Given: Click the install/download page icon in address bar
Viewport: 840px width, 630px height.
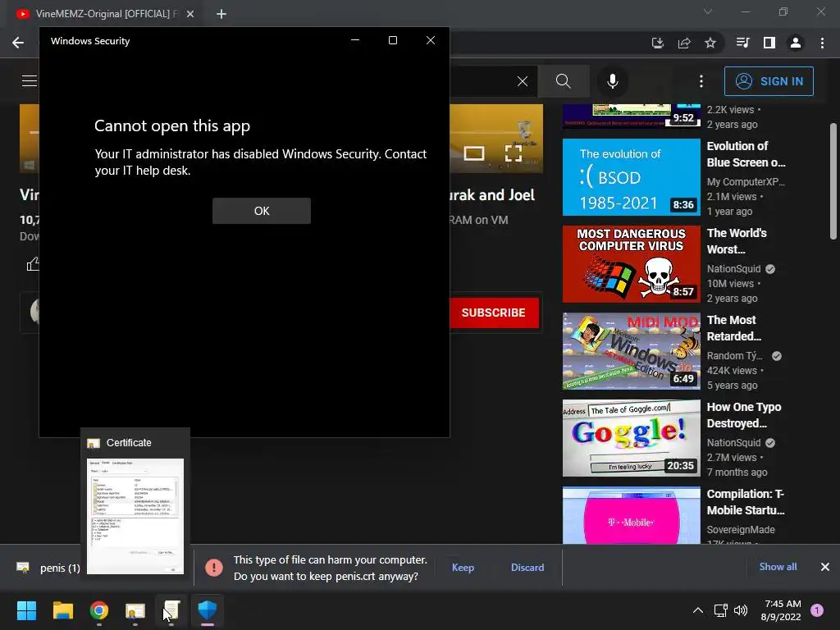Looking at the screenshot, I should [658, 43].
